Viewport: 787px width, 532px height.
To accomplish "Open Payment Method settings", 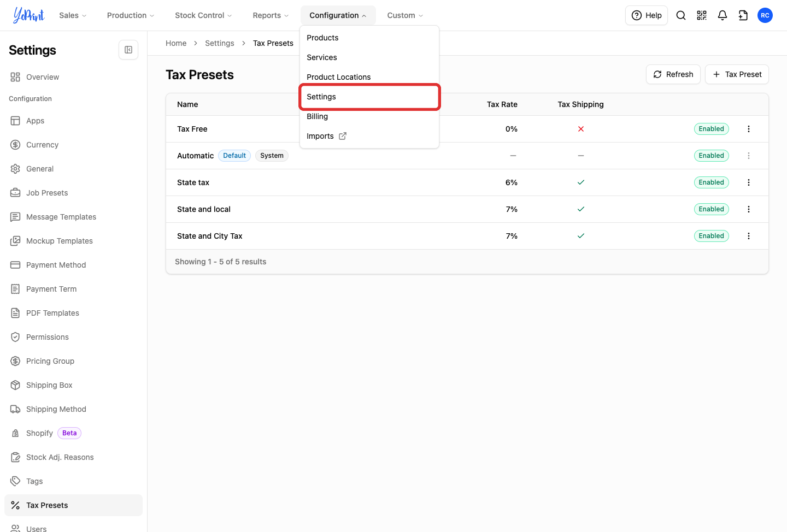I will [73, 265].
